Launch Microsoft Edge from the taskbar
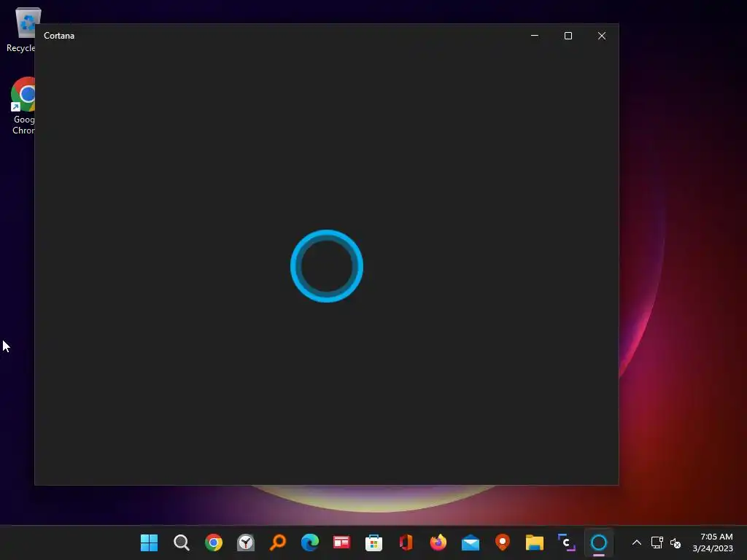The width and height of the screenshot is (747, 560). point(309,542)
